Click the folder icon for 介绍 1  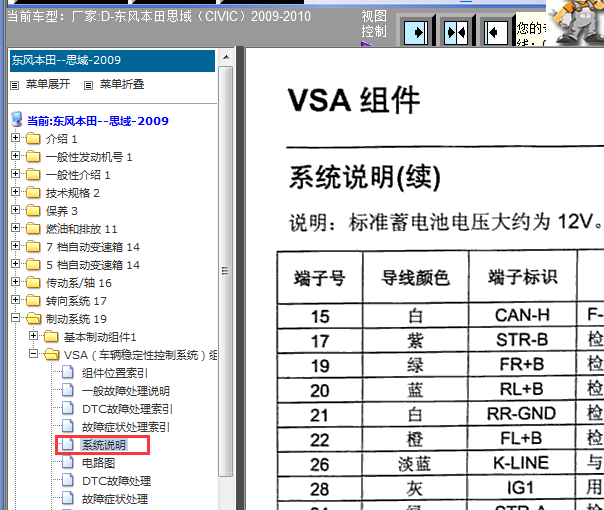pos(33,138)
